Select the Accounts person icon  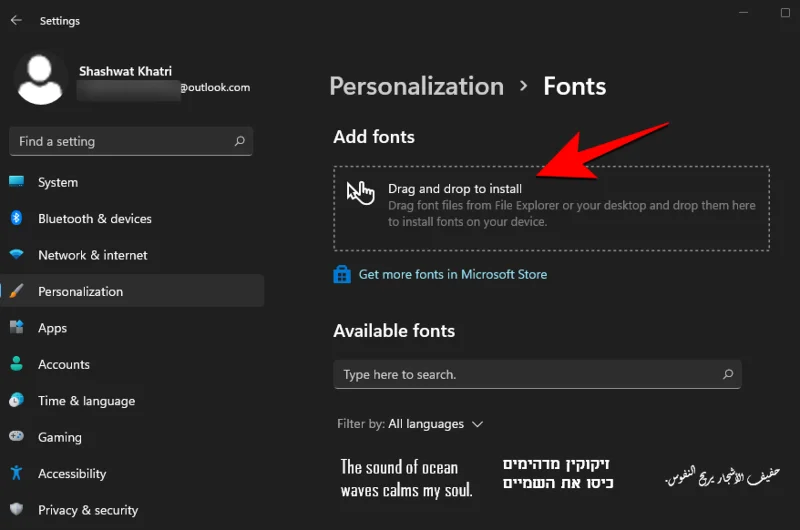coord(16,364)
